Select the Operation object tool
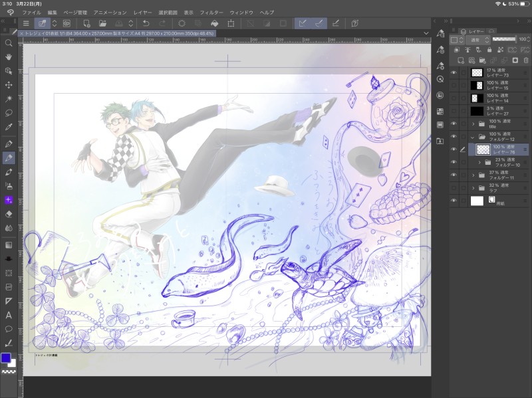 point(9,71)
